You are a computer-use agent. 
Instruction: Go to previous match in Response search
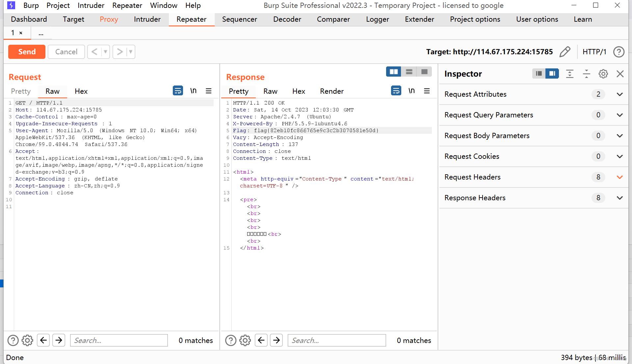tap(261, 340)
